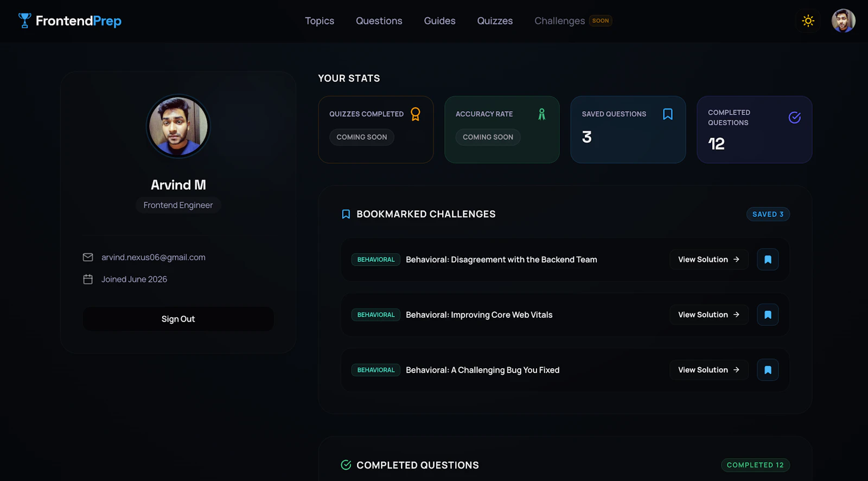Sign out of the account
Image resolution: width=868 pixels, height=481 pixels.
tap(178, 319)
